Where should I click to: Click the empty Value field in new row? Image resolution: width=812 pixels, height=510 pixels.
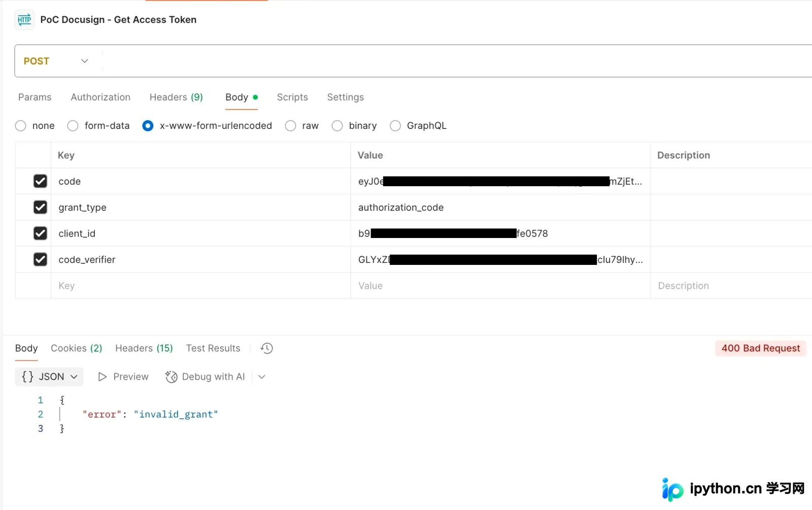click(500, 286)
